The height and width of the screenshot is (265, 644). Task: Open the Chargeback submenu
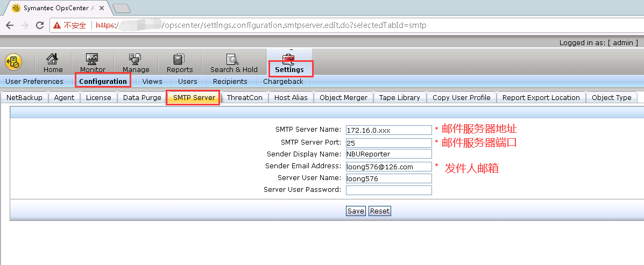click(x=284, y=81)
